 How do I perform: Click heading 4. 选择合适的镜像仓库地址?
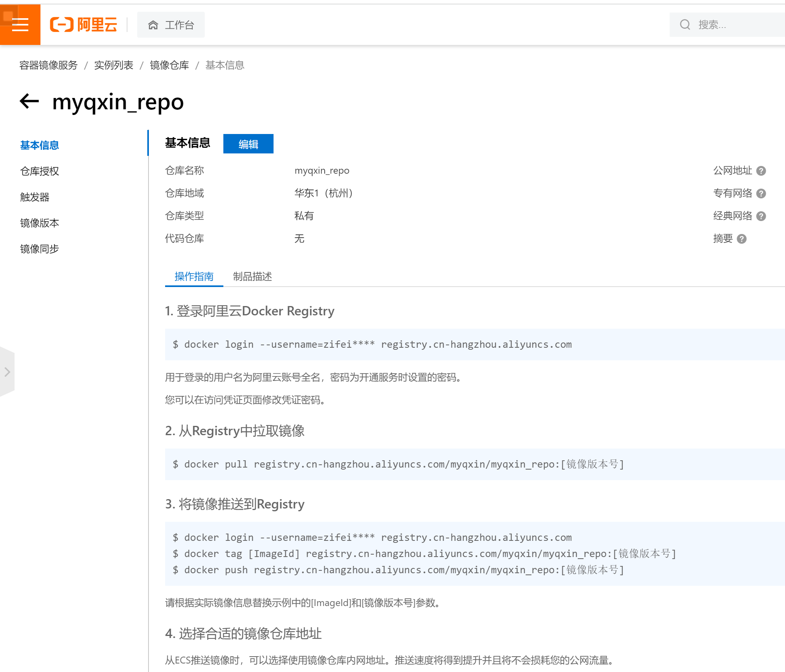[x=243, y=634]
